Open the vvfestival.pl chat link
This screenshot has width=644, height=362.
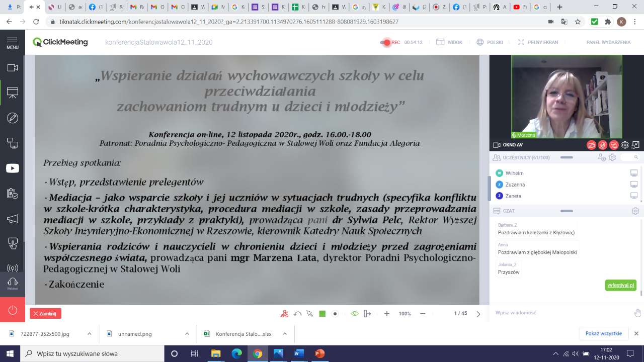(x=620, y=286)
